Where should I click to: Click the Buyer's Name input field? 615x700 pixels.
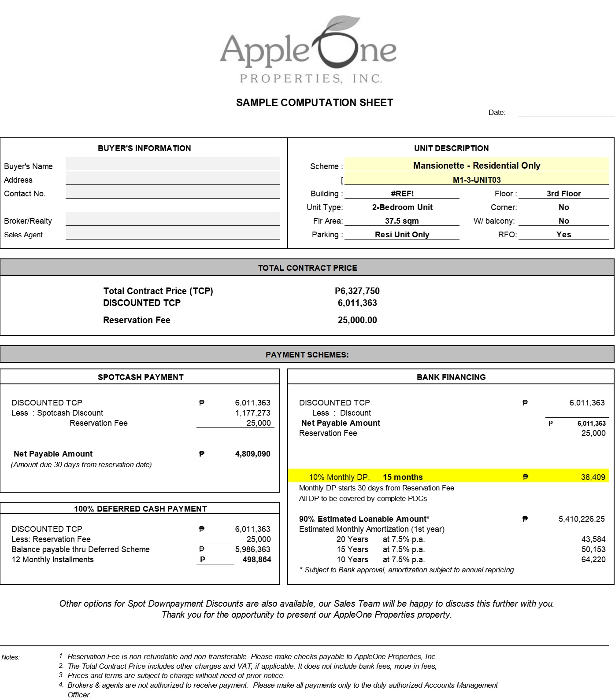pos(173,164)
